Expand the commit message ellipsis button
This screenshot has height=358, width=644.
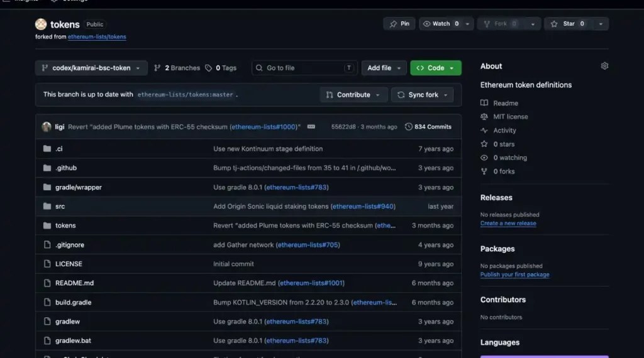click(311, 127)
